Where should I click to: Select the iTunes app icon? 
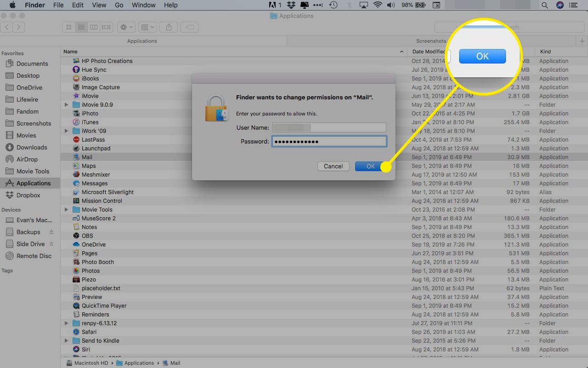point(76,122)
